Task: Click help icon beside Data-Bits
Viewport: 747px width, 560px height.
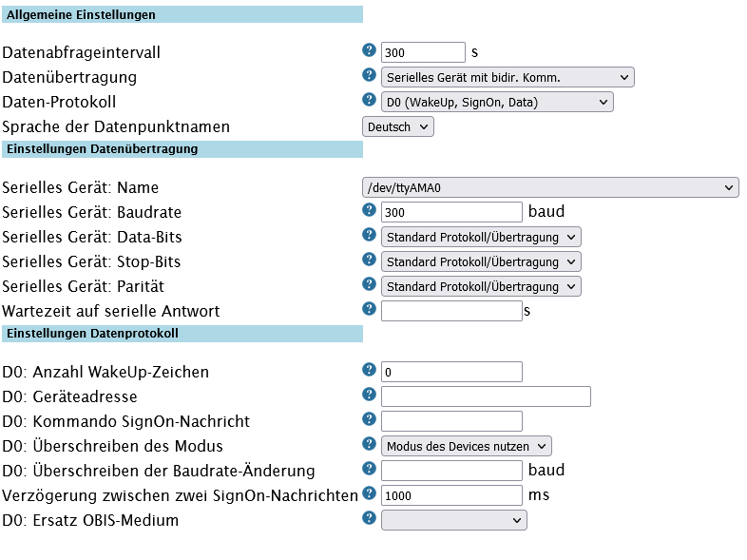Action: coord(369,235)
